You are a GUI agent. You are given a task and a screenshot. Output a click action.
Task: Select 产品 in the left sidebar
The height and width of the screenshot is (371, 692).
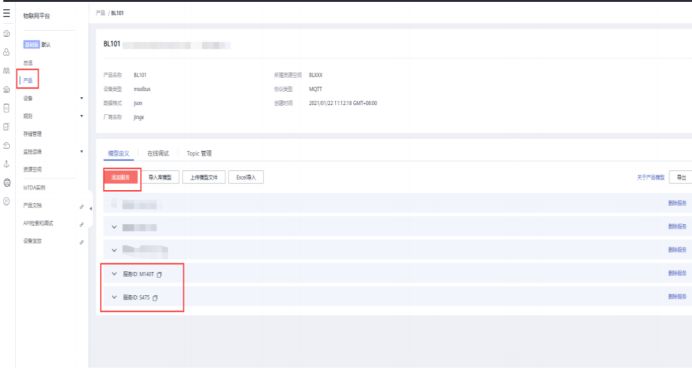[x=28, y=80]
